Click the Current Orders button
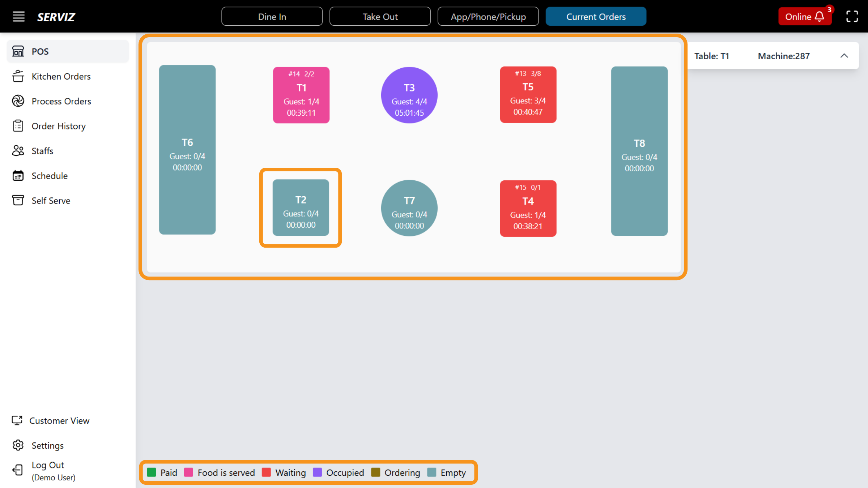Screen dimensions: 868x488 pyautogui.click(x=596, y=16)
